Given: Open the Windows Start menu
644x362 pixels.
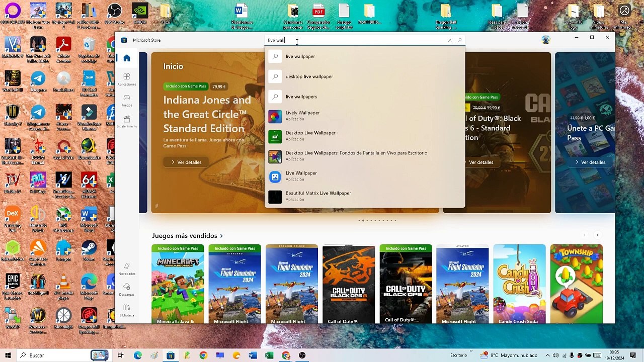Looking at the screenshot, I should (8, 355).
